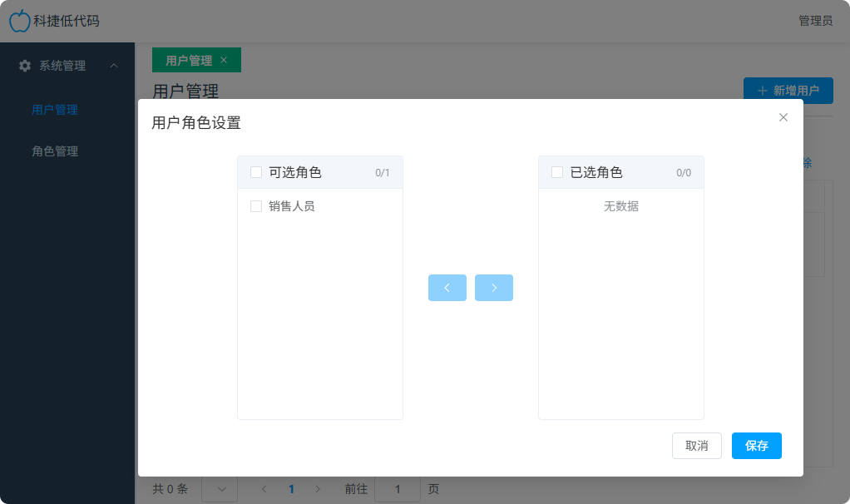The height and width of the screenshot is (504, 850).
Task: Check the 可选角色 select-all checkbox
Action: [x=256, y=172]
